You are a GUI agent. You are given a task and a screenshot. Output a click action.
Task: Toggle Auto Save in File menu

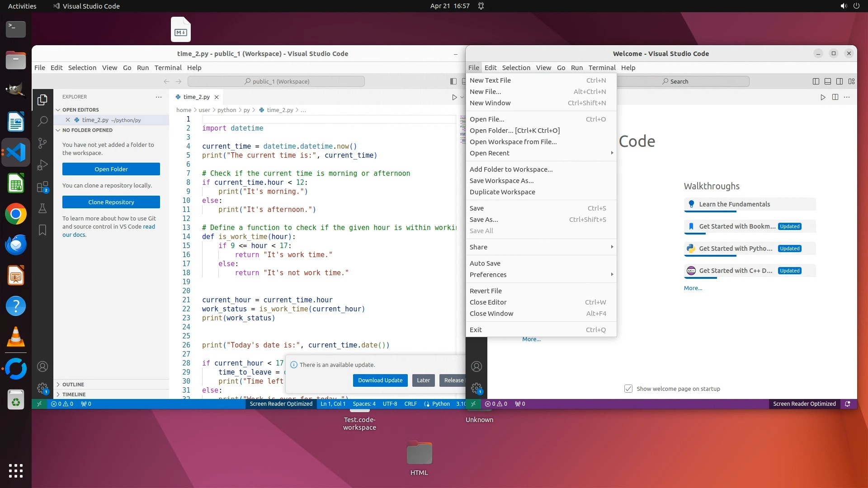(485, 263)
